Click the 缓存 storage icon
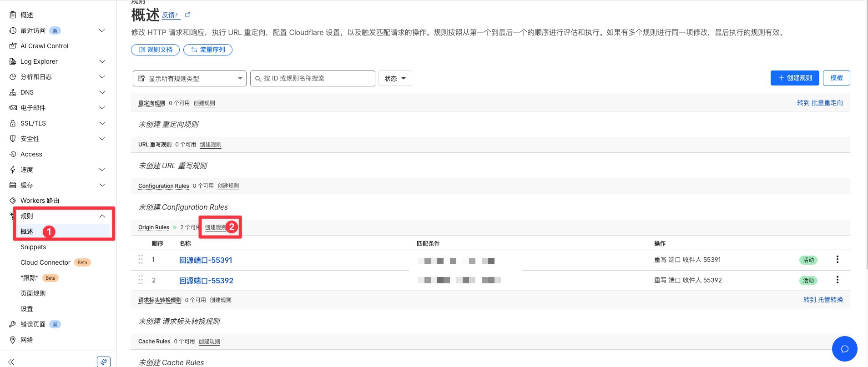Screen dimensions: 868x367 pyautogui.click(x=13, y=185)
